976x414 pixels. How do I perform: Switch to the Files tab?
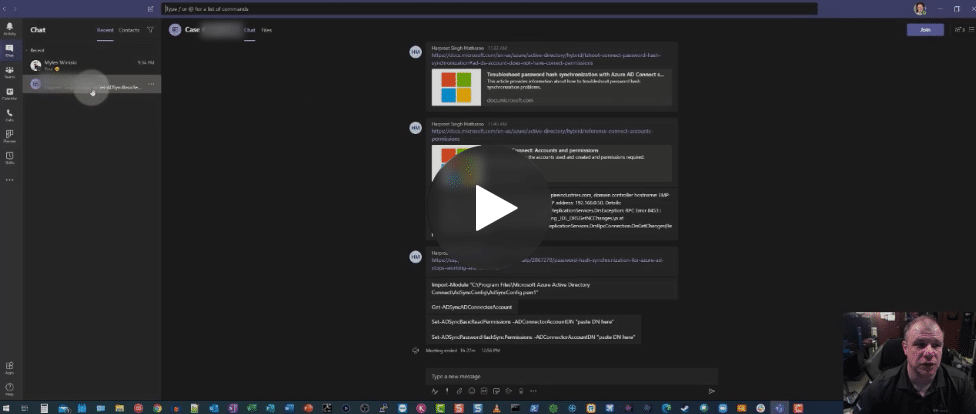pos(266,30)
